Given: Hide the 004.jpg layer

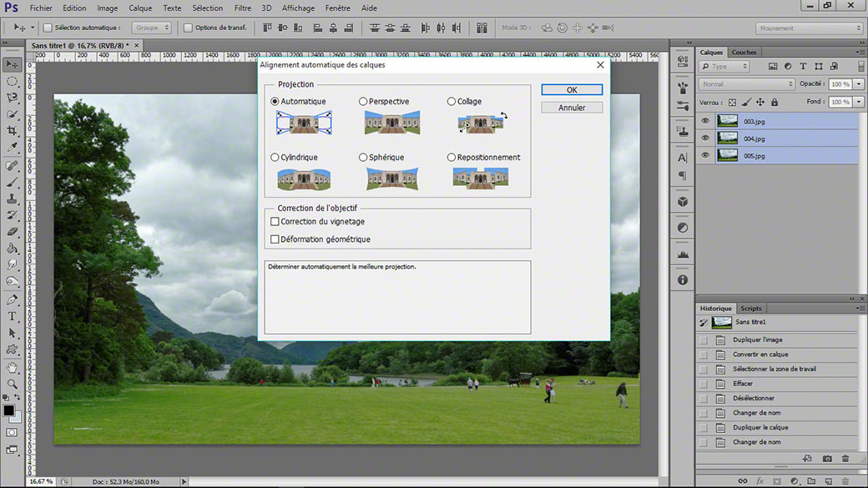Looking at the screenshot, I should [x=704, y=138].
